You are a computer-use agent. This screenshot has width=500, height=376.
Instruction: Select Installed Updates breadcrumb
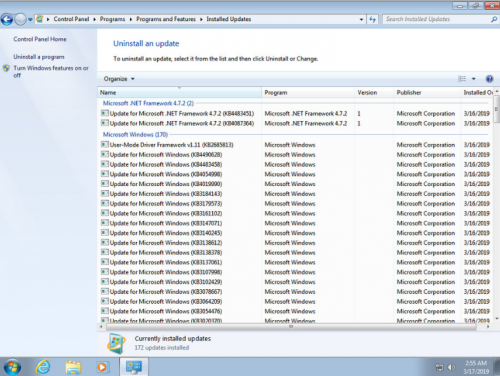[229, 19]
